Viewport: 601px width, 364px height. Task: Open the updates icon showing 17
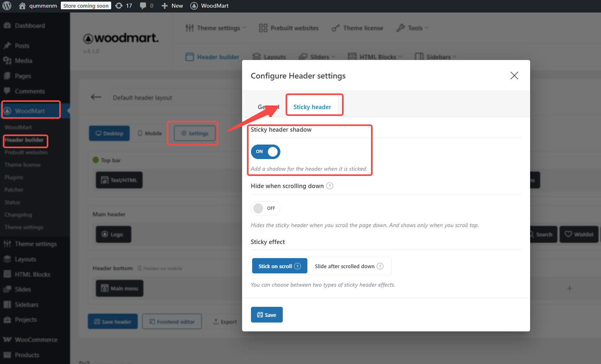[119, 6]
